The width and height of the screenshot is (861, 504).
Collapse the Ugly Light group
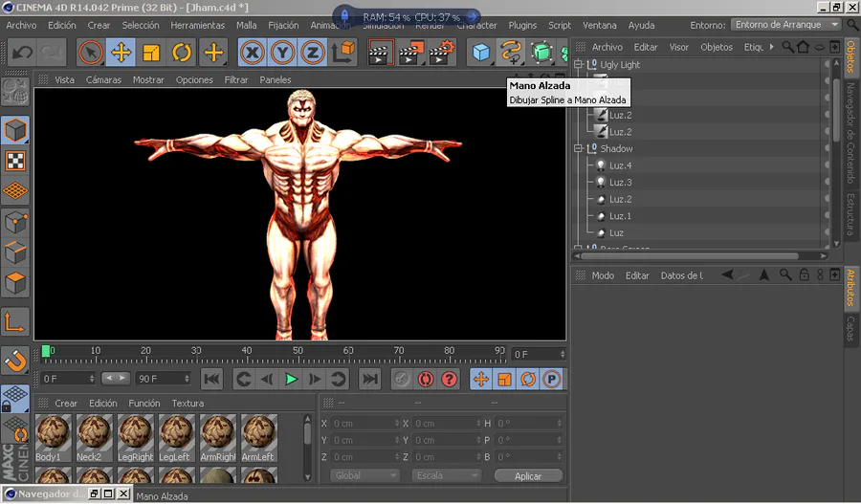(x=578, y=64)
